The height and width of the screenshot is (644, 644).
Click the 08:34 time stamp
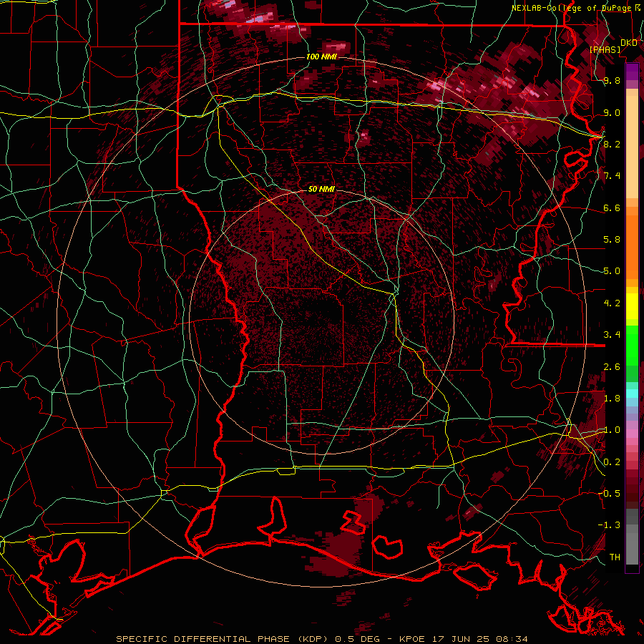512,639
